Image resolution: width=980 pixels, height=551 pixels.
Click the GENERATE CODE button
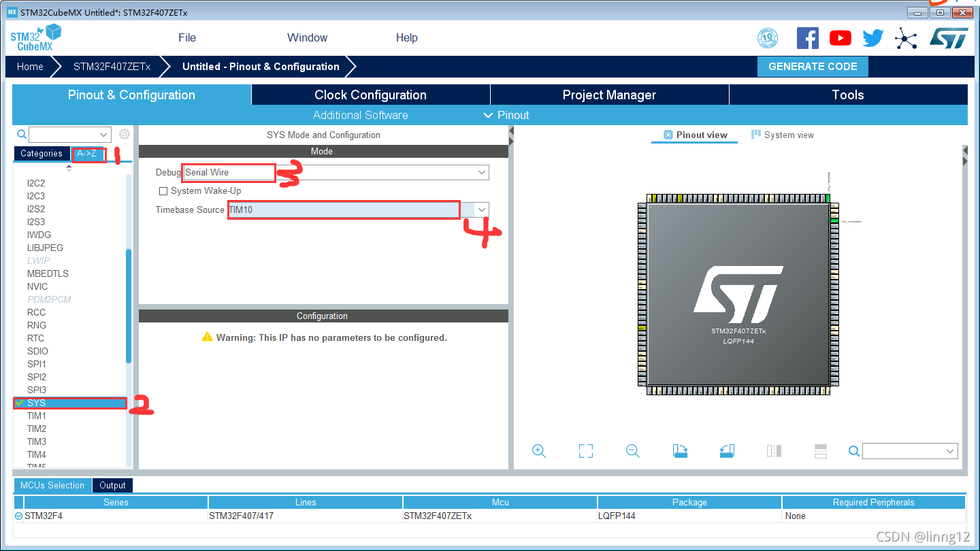[x=813, y=67]
